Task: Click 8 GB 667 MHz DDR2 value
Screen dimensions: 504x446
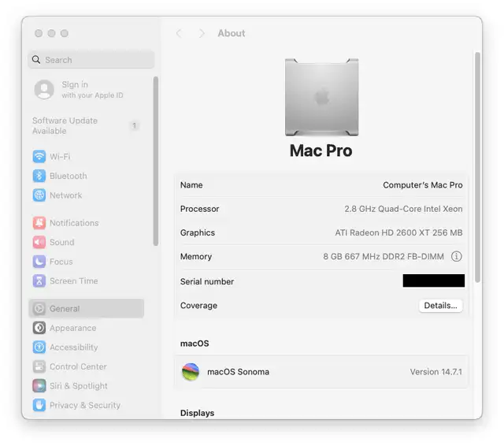Action: (x=384, y=256)
